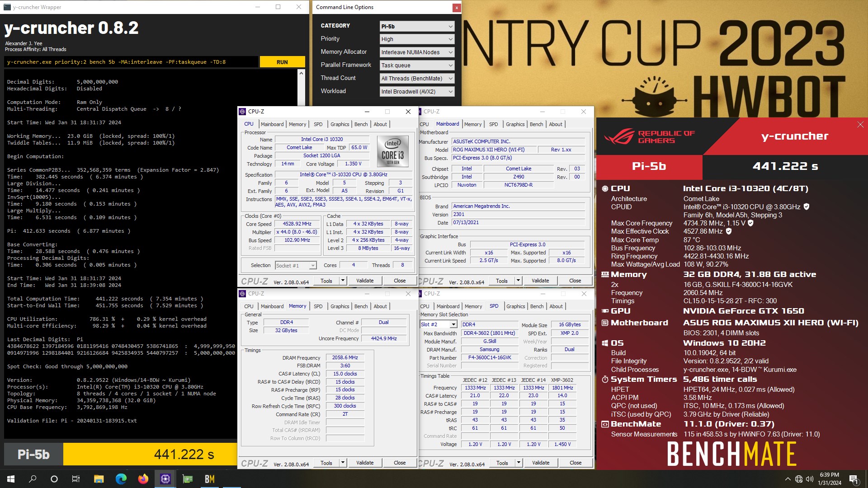868x488 pixels.
Task: Expand the Parallel Framework dropdown
Action: tap(417, 66)
